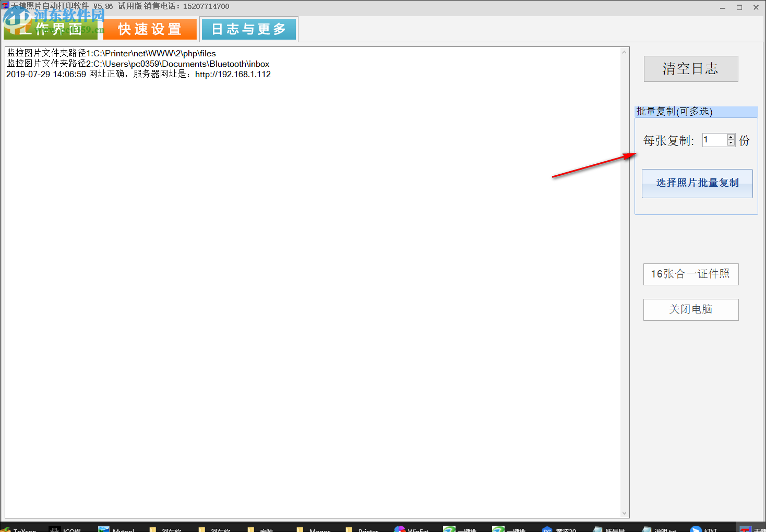Click the 清空日志 button
The width and height of the screenshot is (766, 532).
691,69
